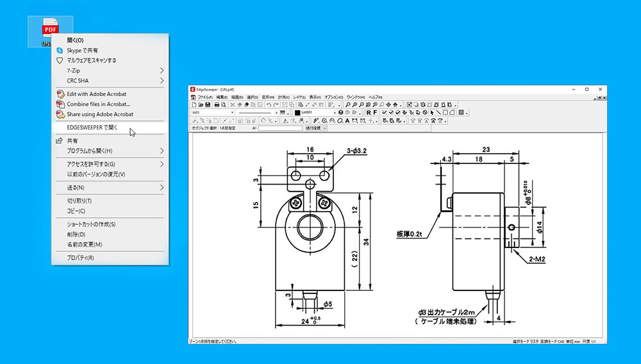Select the scissors Cut tool
641x364 pixels.
coord(233,104)
